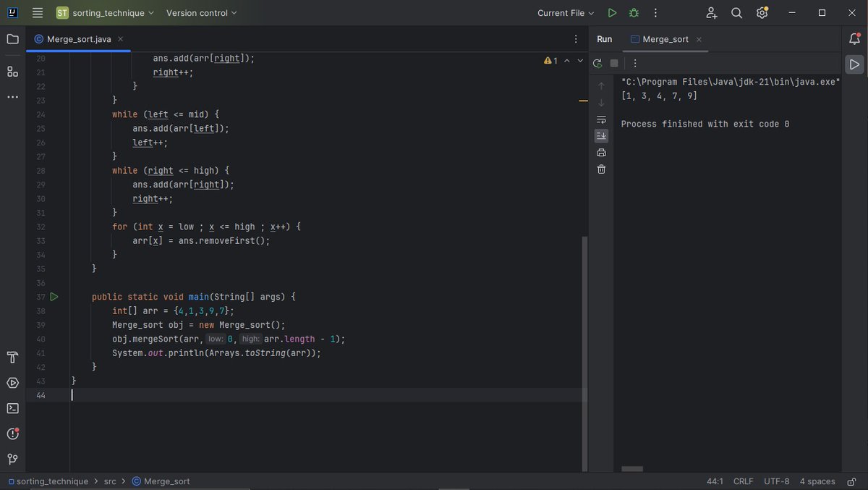Click the down-the-stack-trace arrow in console
This screenshot has height=490, width=868.
click(601, 103)
